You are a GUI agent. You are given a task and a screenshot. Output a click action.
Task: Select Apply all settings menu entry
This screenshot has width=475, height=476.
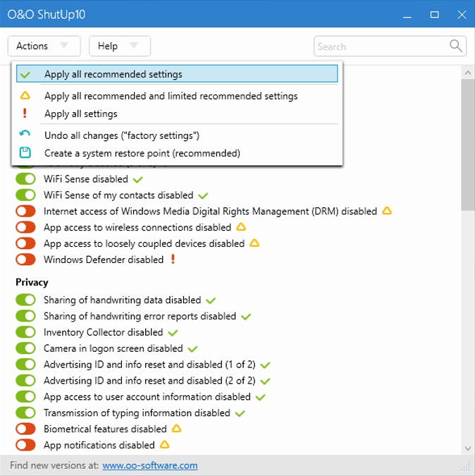(x=177, y=114)
